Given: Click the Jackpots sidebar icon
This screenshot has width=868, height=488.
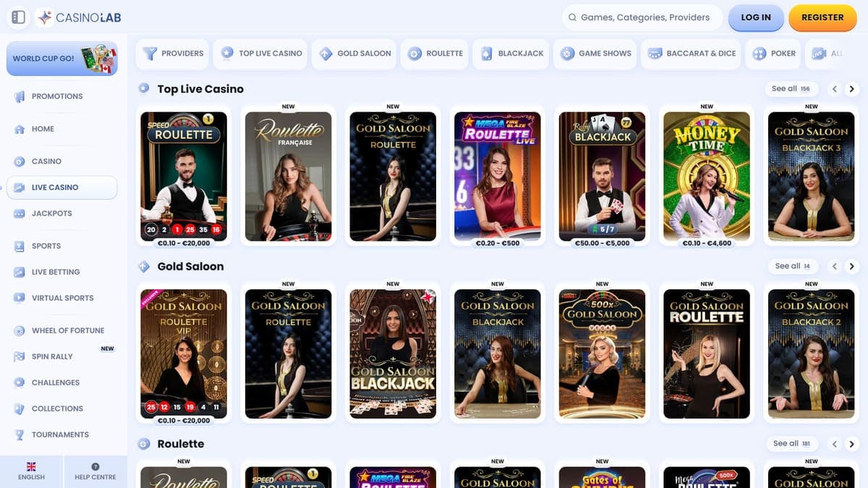Looking at the screenshot, I should tap(20, 213).
